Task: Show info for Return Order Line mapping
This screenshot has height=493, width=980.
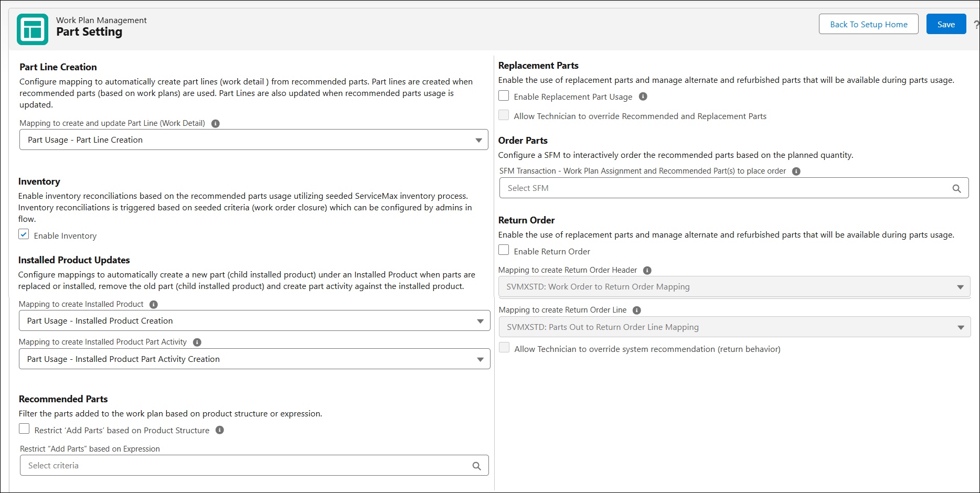Action: (x=637, y=310)
